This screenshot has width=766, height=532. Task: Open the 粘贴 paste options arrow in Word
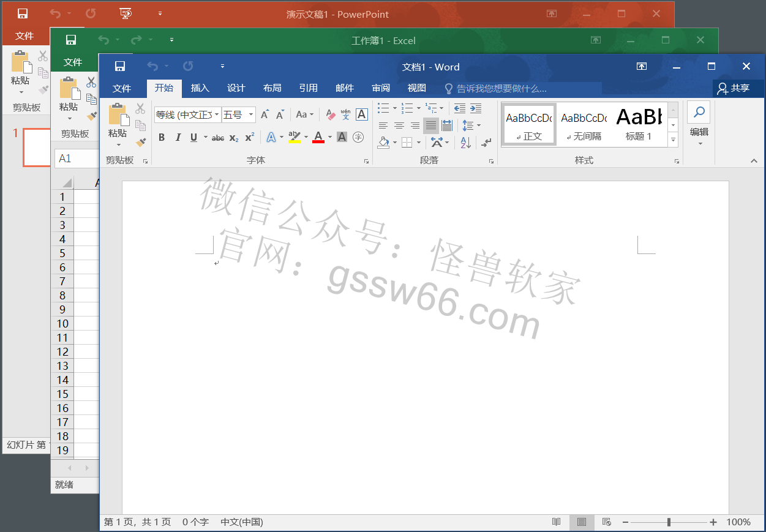[118, 145]
